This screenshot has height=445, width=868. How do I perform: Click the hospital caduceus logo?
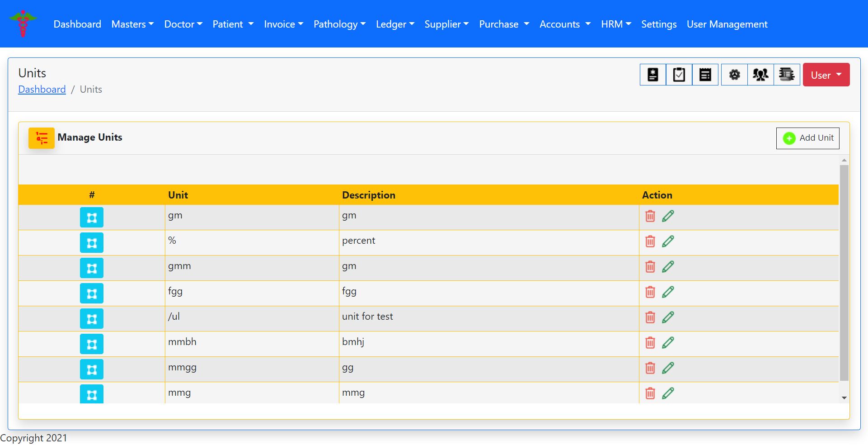(23, 24)
